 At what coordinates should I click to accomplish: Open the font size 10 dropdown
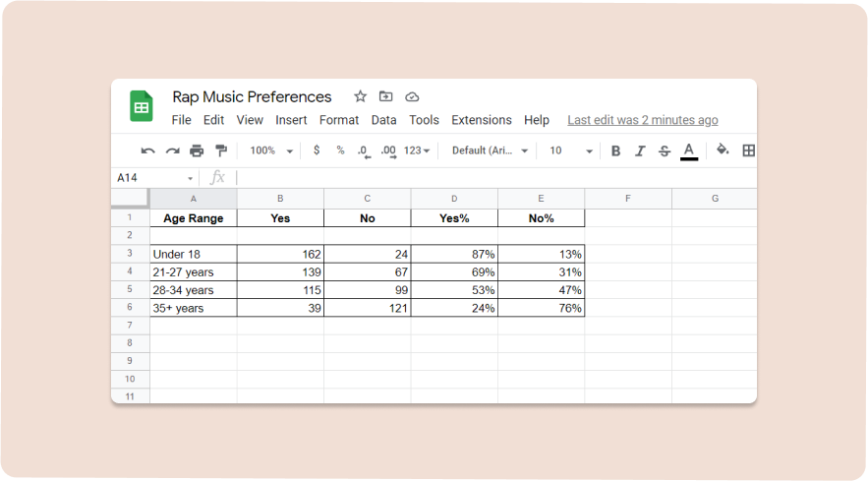(x=571, y=150)
